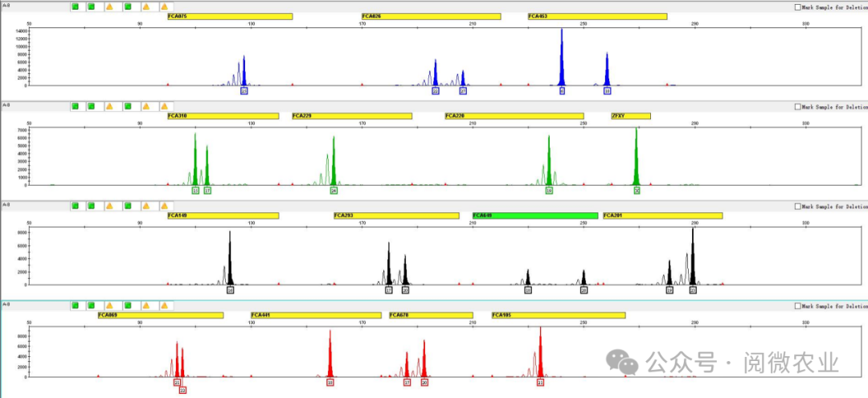Select the FCA453 marker bar
868x398 pixels.
597,16
